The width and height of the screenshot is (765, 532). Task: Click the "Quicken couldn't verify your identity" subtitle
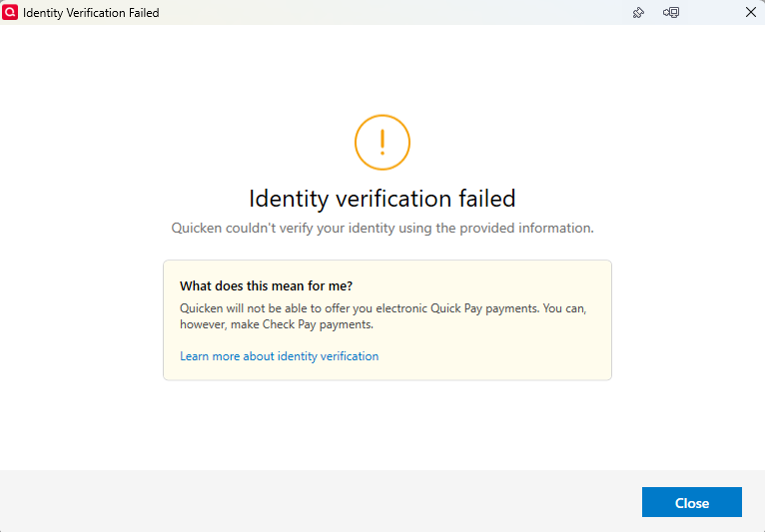(x=382, y=228)
